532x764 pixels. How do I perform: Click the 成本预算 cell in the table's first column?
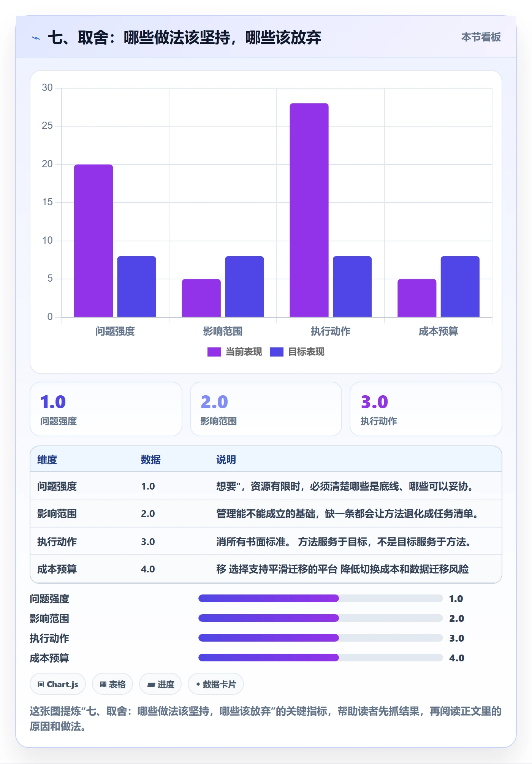[x=57, y=569]
